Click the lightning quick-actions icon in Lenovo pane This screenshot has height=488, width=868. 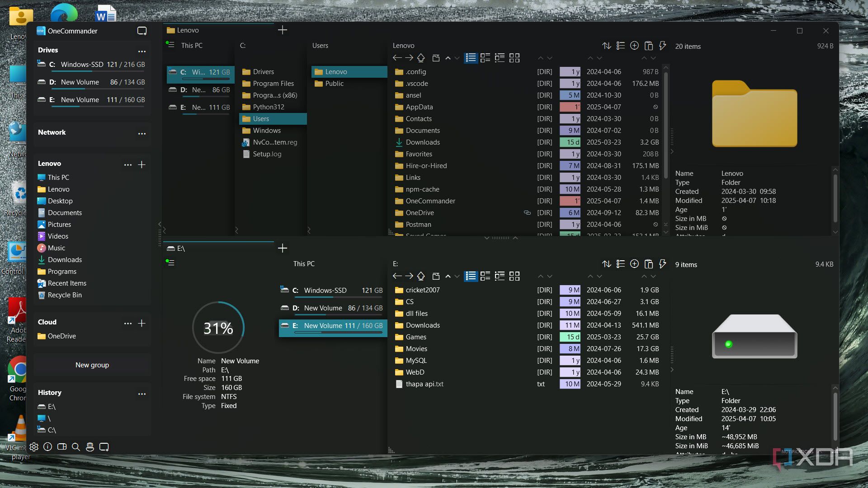click(x=663, y=46)
